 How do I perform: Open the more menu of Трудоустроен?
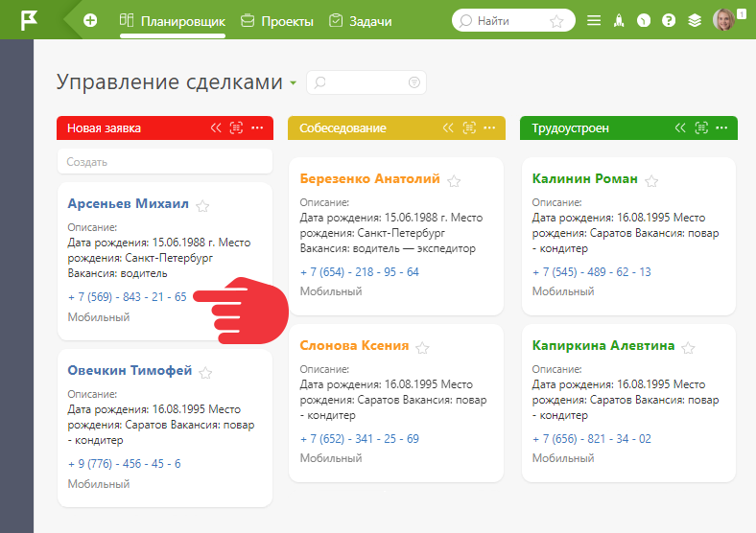pyautogui.click(x=721, y=127)
